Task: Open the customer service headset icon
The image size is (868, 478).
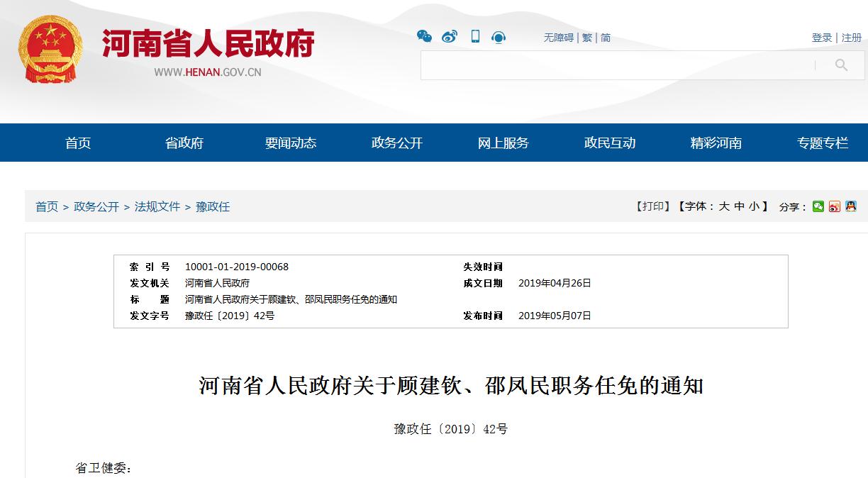Action: coord(499,38)
